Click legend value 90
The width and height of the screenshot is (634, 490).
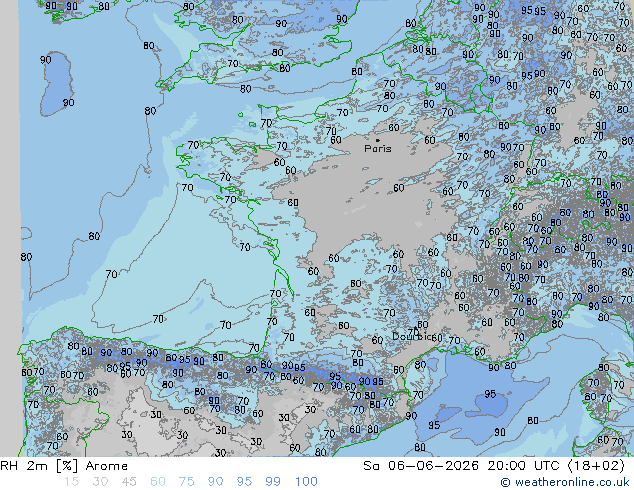coord(215,482)
